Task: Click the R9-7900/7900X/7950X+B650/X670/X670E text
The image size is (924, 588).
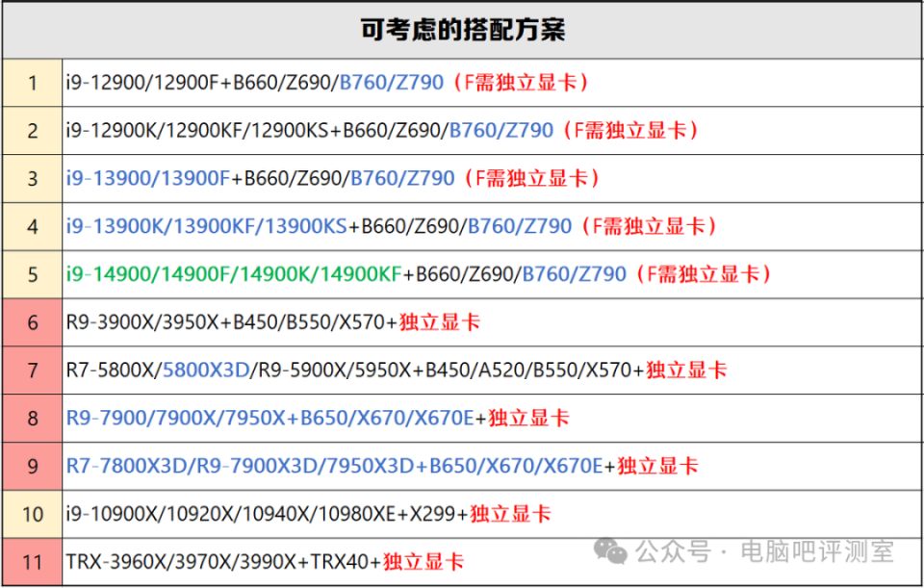Action: [x=269, y=419]
